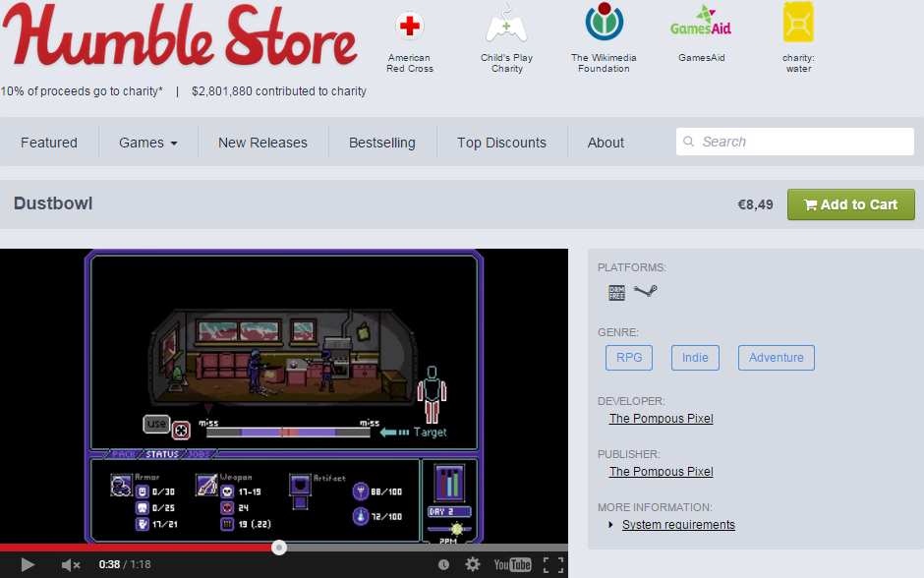Play the Dustbowl video

pyautogui.click(x=28, y=564)
